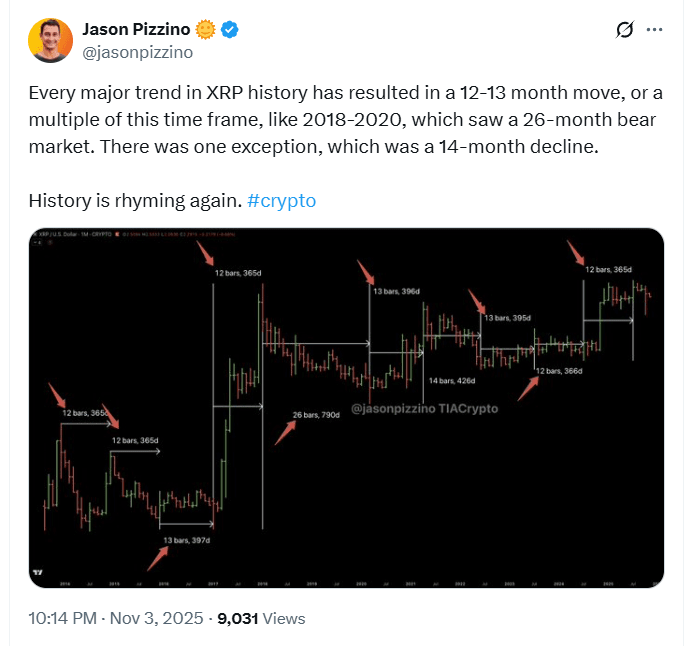Open the three-dot more options menu
This screenshot has width=698, height=646.
(655, 30)
